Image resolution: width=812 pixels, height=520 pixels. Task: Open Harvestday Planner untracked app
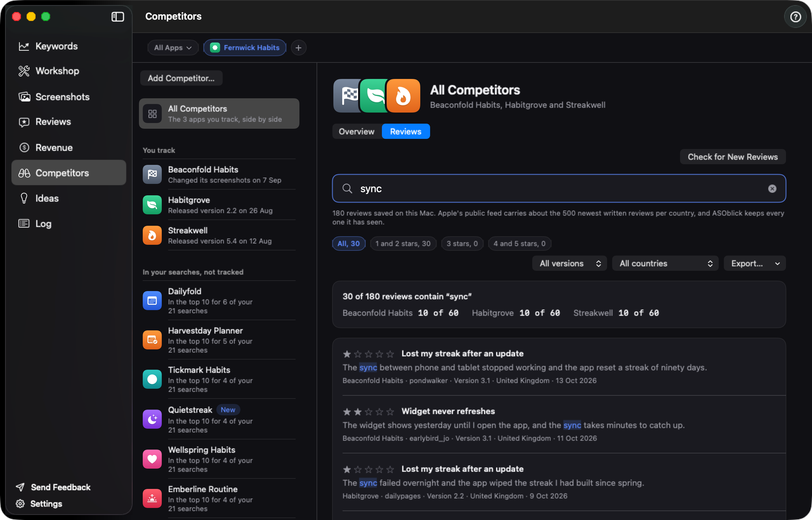tap(219, 339)
